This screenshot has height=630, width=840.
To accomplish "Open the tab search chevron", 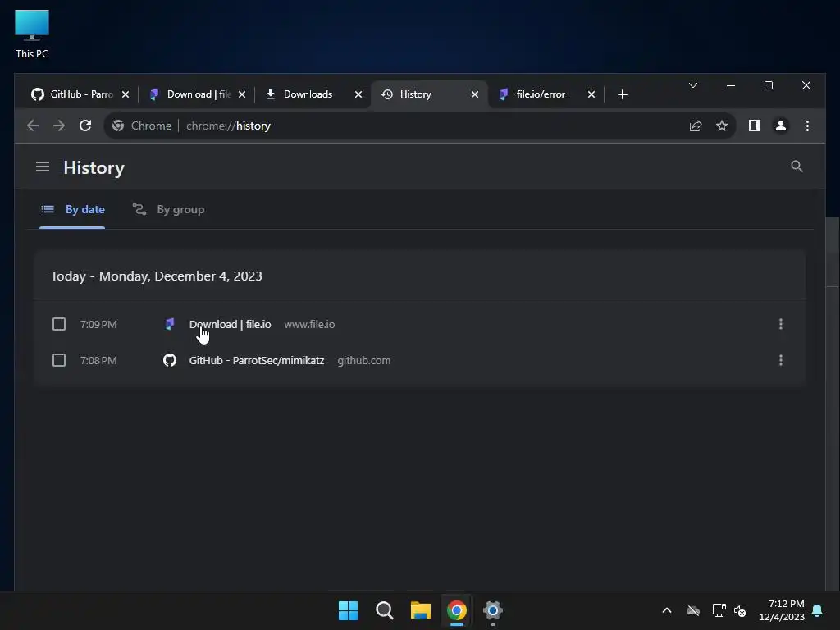I will tap(692, 85).
